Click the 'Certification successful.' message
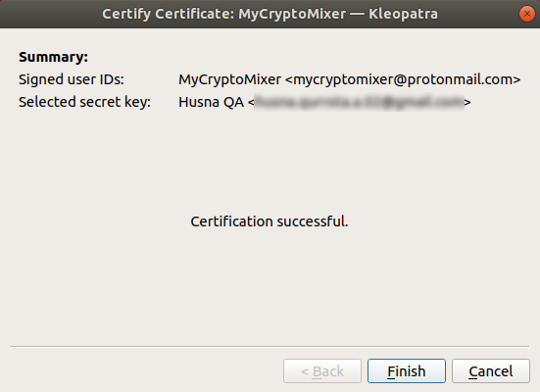The image size is (540, 392). (270, 221)
